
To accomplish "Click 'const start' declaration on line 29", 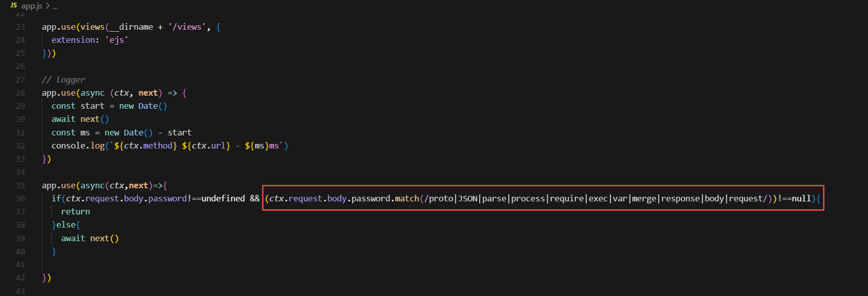I will point(78,106).
